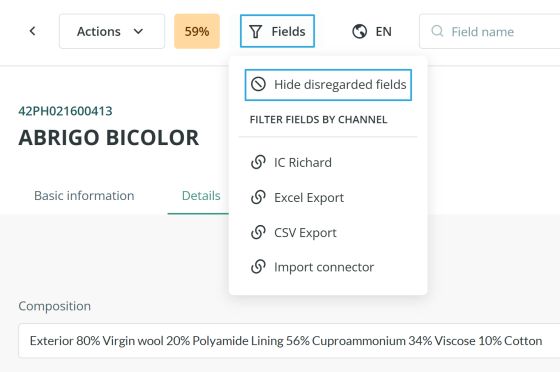Toggle Hide disregarded fields option
The height and width of the screenshot is (372, 560).
pyautogui.click(x=328, y=85)
